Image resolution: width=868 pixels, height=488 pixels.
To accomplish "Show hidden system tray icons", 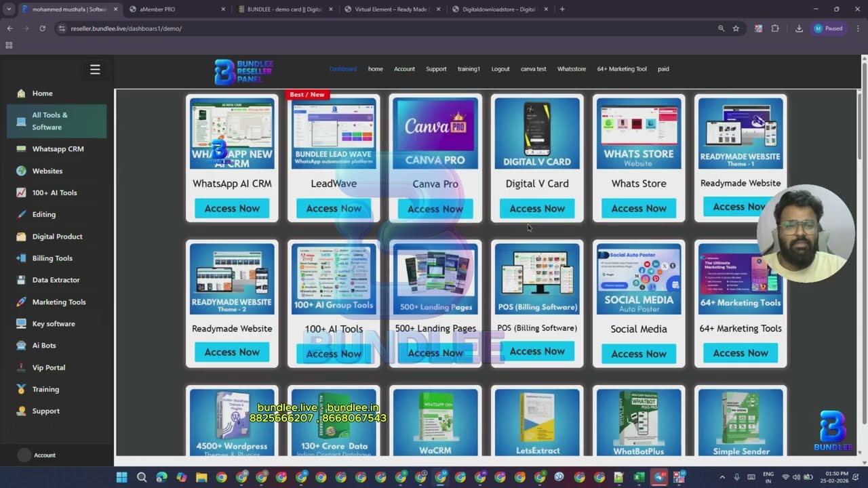I will click(722, 477).
